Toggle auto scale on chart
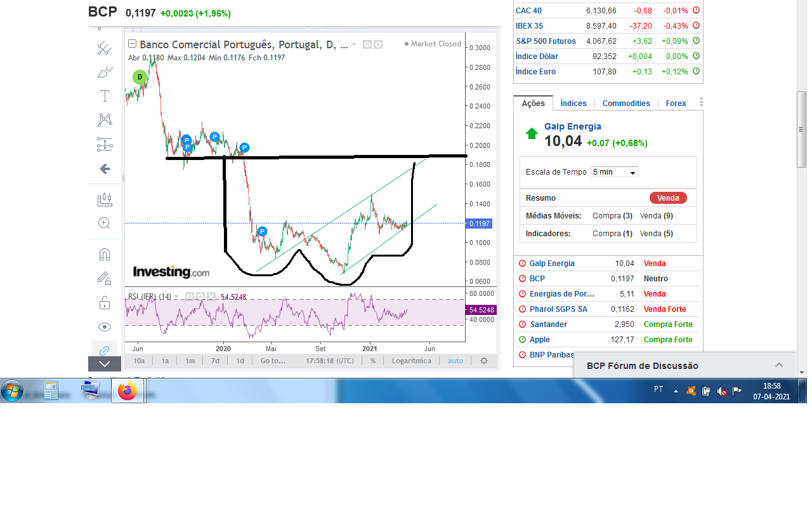 point(455,361)
